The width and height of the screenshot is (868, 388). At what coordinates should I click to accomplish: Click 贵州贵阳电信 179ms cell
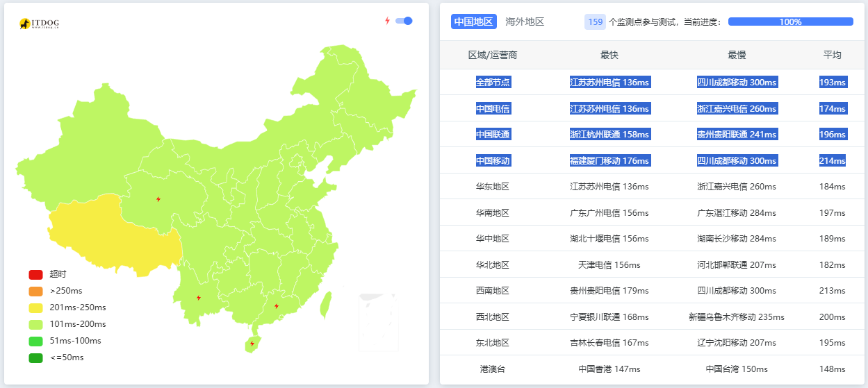pos(609,291)
